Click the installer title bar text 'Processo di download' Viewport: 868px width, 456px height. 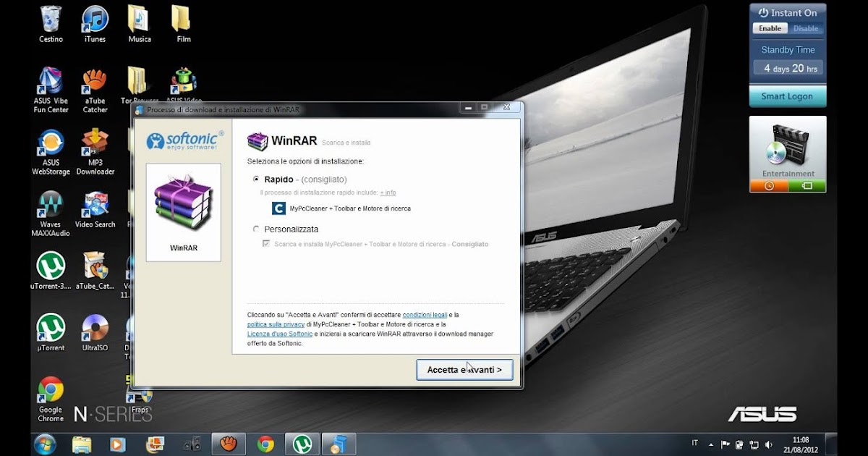coord(223,109)
